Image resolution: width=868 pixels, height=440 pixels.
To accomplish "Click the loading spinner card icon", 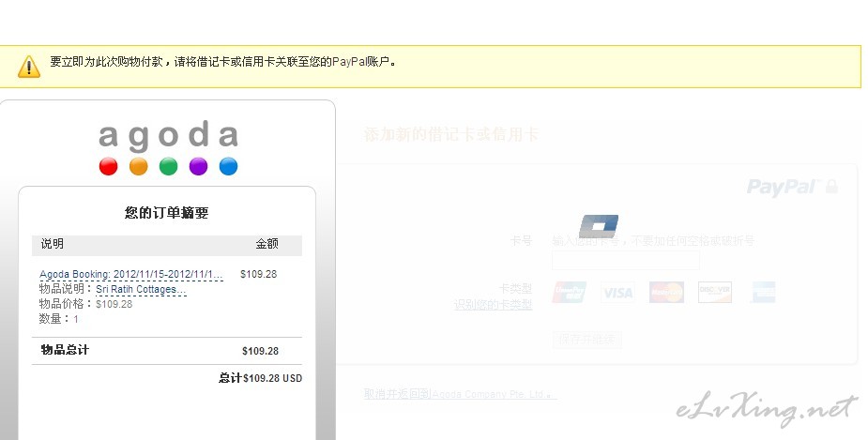I will 599,226.
